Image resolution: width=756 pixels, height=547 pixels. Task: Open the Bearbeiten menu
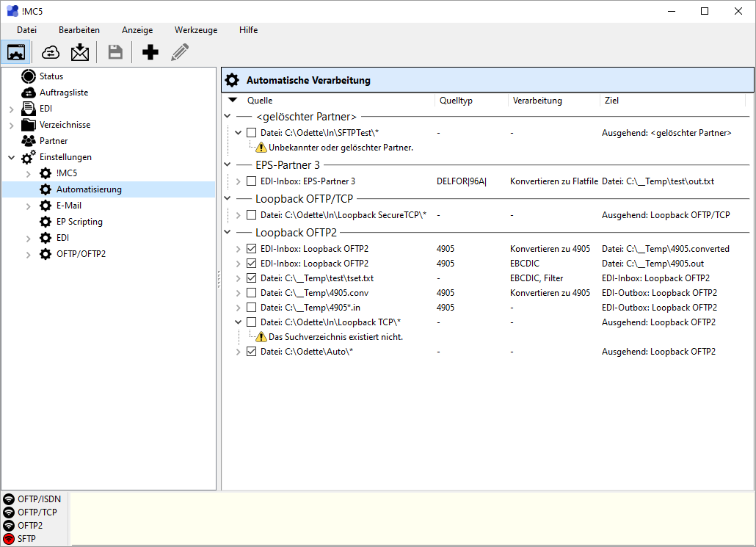tap(79, 30)
